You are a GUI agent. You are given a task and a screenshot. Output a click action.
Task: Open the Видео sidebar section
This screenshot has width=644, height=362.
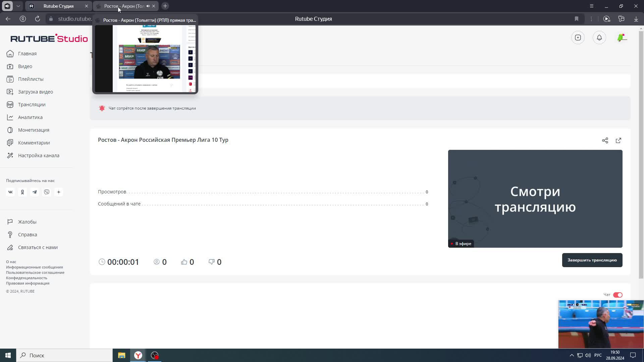click(x=25, y=66)
